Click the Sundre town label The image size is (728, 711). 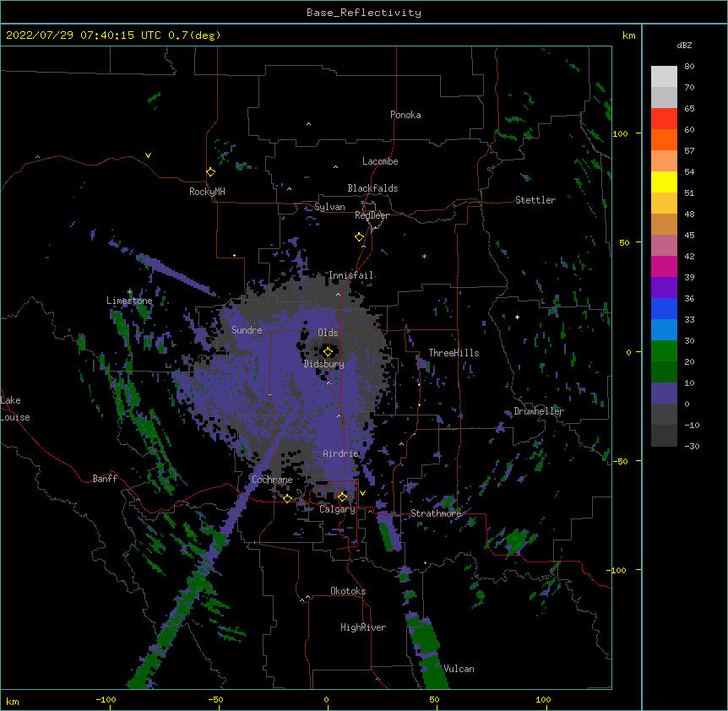click(x=247, y=330)
